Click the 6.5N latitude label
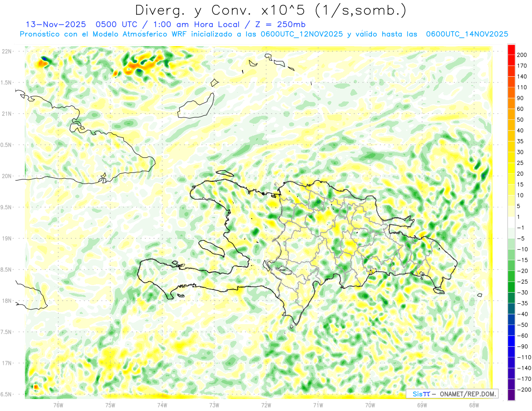The width and height of the screenshot is (532, 411). tap(7, 394)
